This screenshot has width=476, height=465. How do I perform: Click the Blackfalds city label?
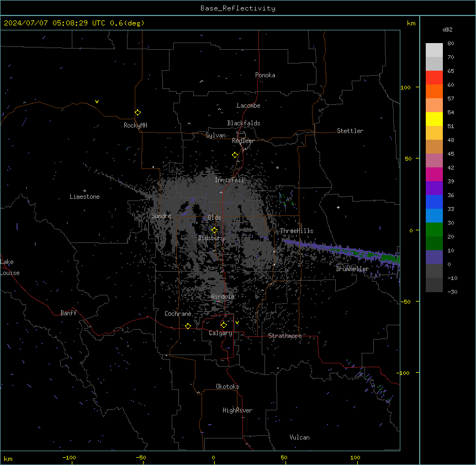tap(244, 123)
